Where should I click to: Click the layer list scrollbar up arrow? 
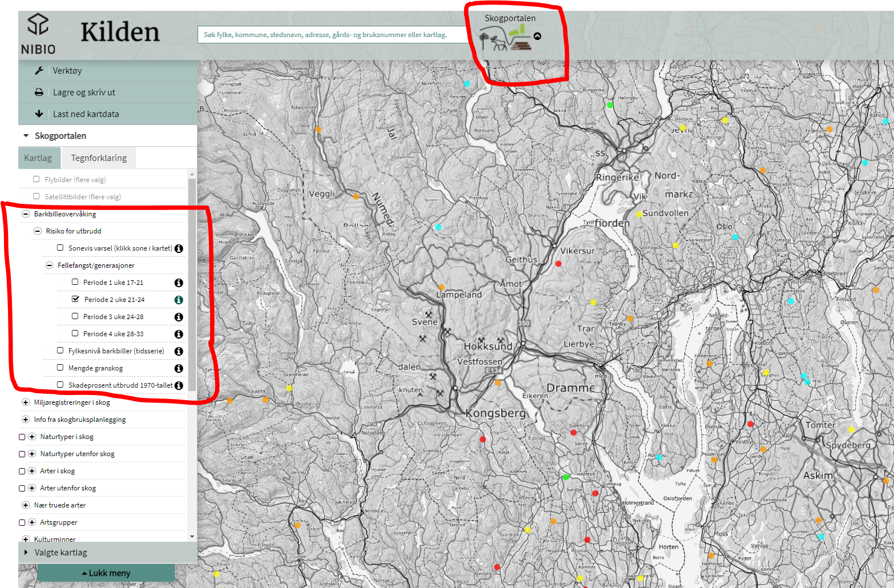192,174
